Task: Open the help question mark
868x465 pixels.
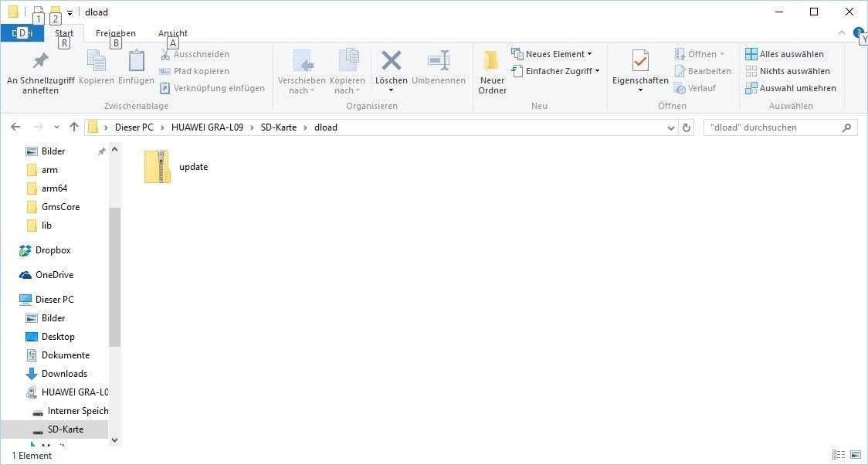Action: tap(859, 32)
